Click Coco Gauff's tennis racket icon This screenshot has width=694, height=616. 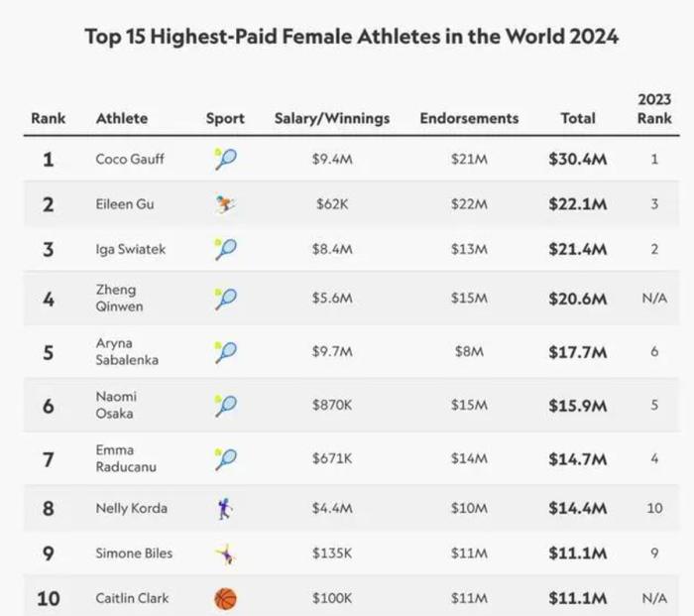click(225, 159)
